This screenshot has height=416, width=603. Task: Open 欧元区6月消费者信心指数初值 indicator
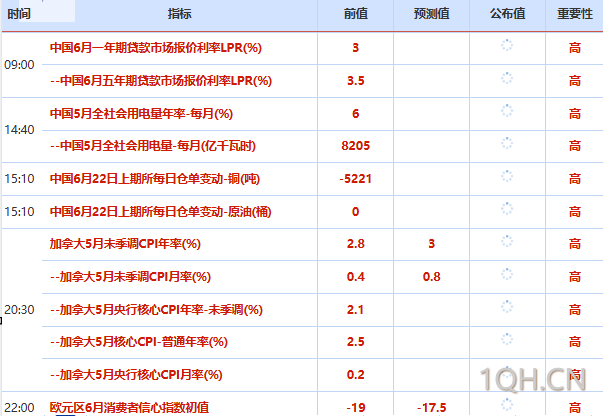[x=129, y=408]
